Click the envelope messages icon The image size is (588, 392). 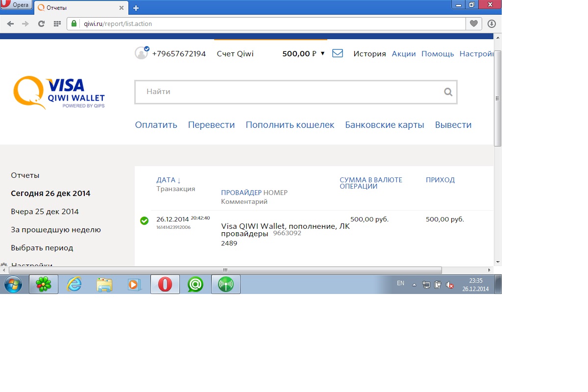[337, 53]
